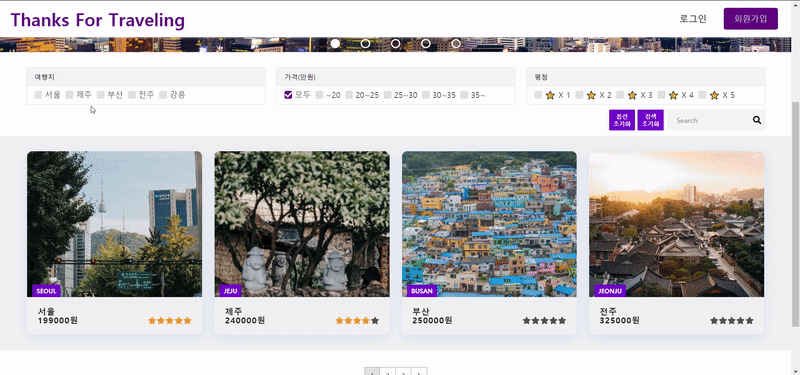The image size is (800, 375).
Task: Click the 회원가입 button
Action: pyautogui.click(x=751, y=19)
